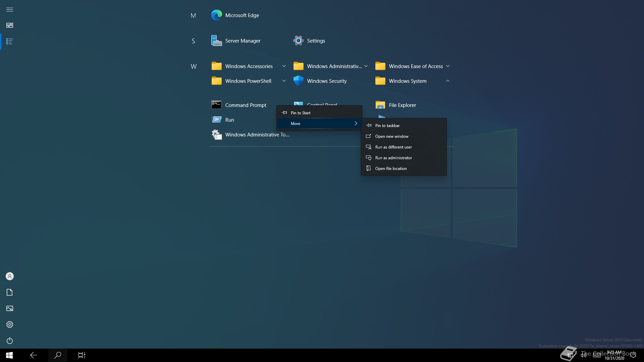The image size is (644, 362).
Task: Choose Pin to taskbar
Action: click(404, 126)
